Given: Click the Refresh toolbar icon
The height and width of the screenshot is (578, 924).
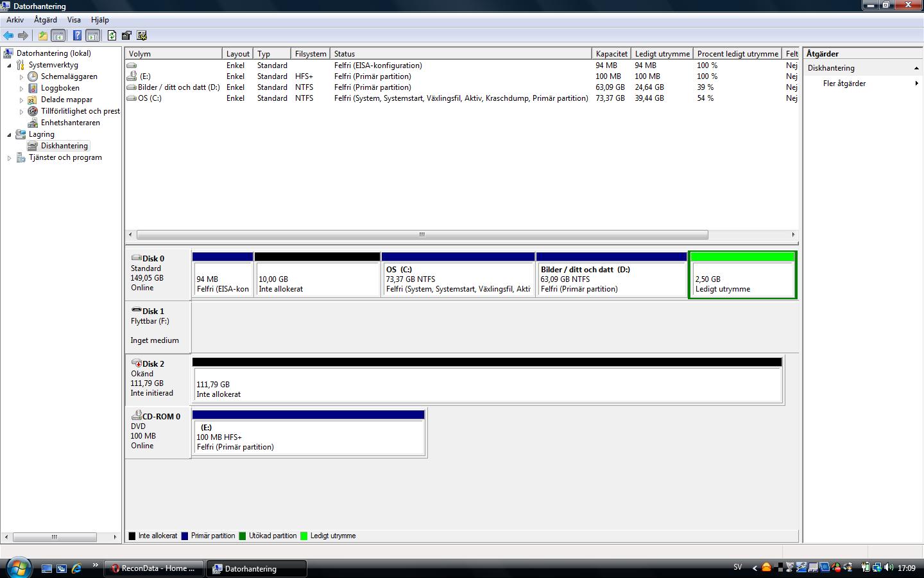Looking at the screenshot, I should [x=112, y=36].
